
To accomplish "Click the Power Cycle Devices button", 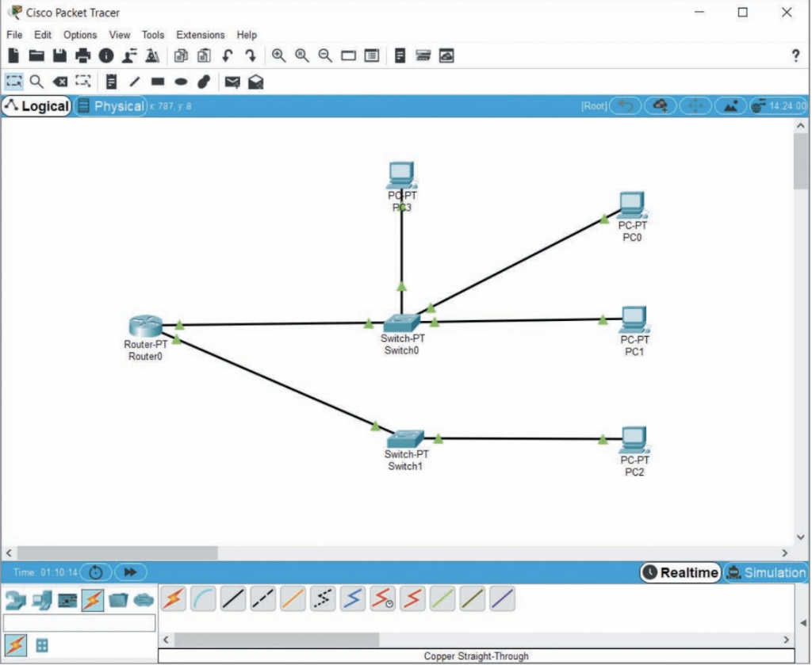I will pyautogui.click(x=96, y=572).
